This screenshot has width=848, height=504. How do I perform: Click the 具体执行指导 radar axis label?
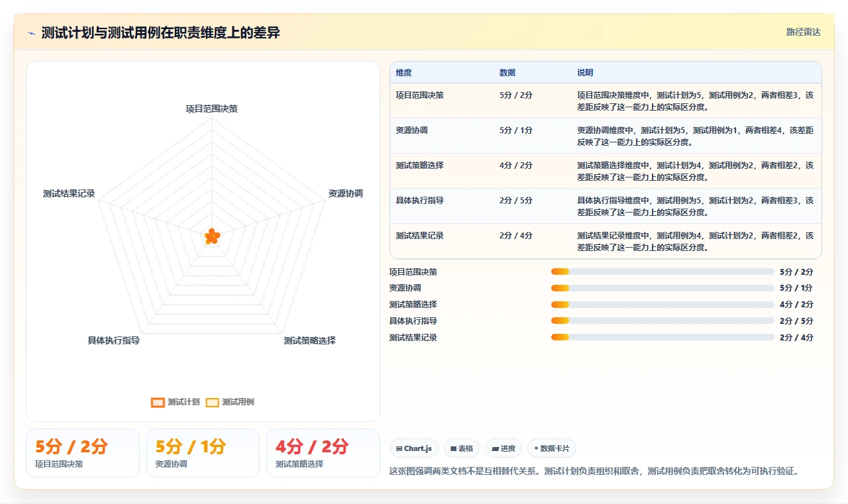[113, 340]
